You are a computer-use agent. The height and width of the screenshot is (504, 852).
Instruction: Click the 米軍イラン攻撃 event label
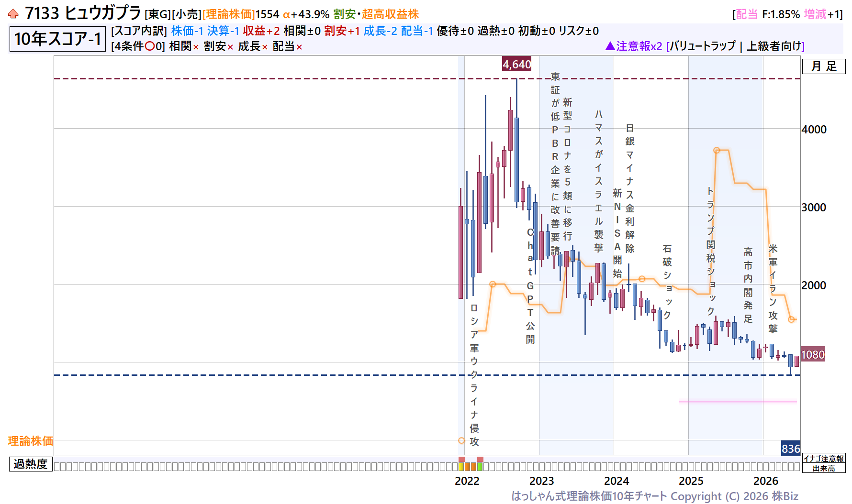[x=773, y=288]
